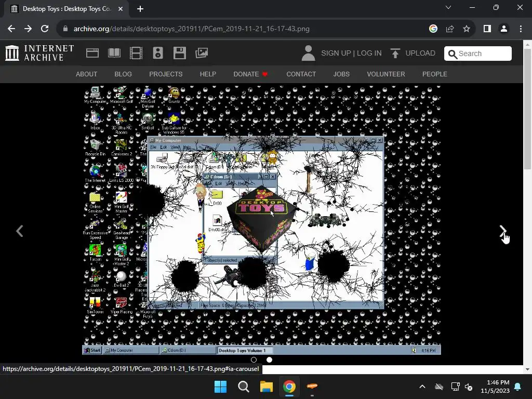Click the search magnifier icon in search box
Image resolution: width=532 pixels, height=399 pixels.
coord(453,54)
